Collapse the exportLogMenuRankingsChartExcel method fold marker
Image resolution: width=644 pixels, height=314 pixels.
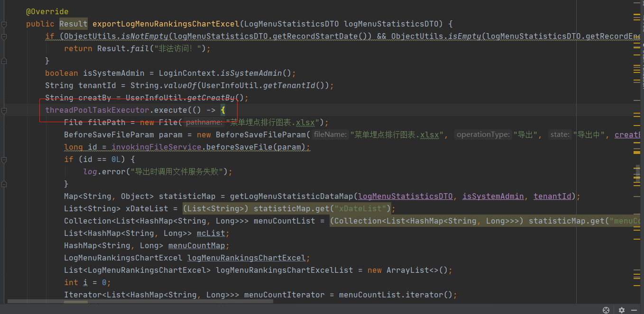[x=4, y=24]
